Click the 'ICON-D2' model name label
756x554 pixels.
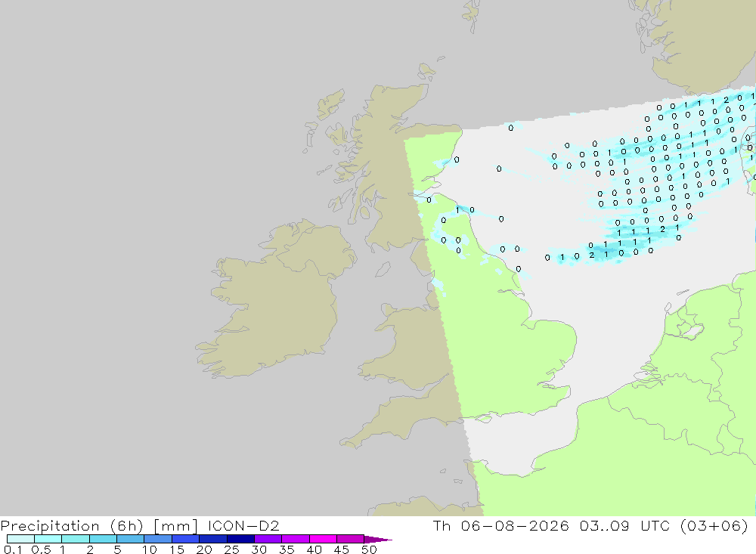[243, 525]
